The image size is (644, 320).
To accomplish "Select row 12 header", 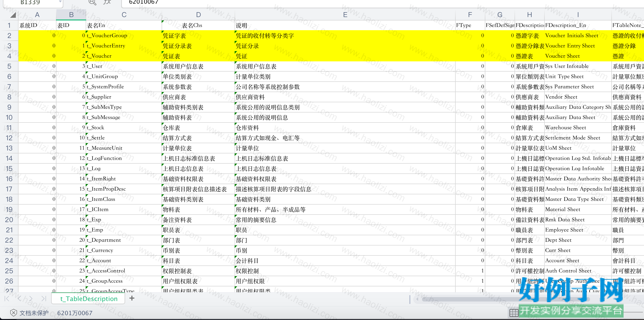I will pos(9,138).
